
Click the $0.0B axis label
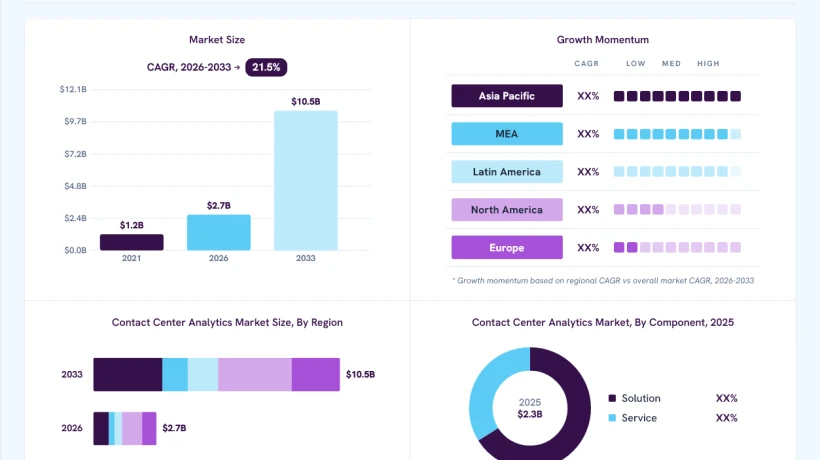tap(75, 250)
